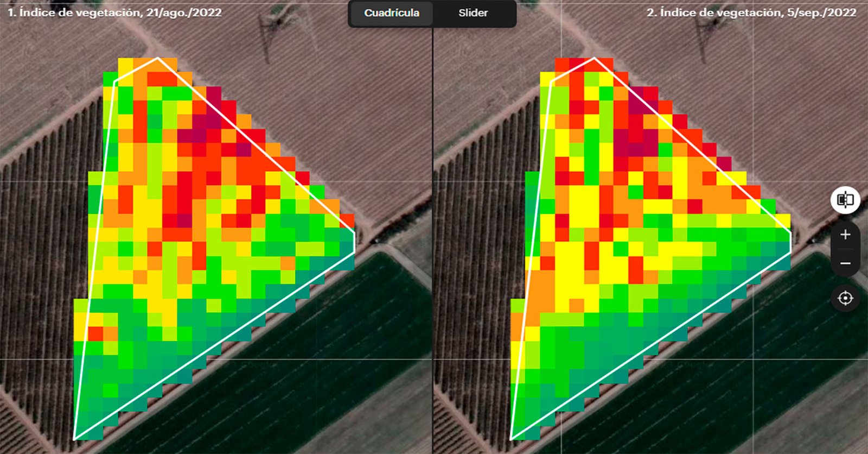868x454 pixels.
Task: Click bottom-left corner vertex of left field polygon
Action: [74, 439]
